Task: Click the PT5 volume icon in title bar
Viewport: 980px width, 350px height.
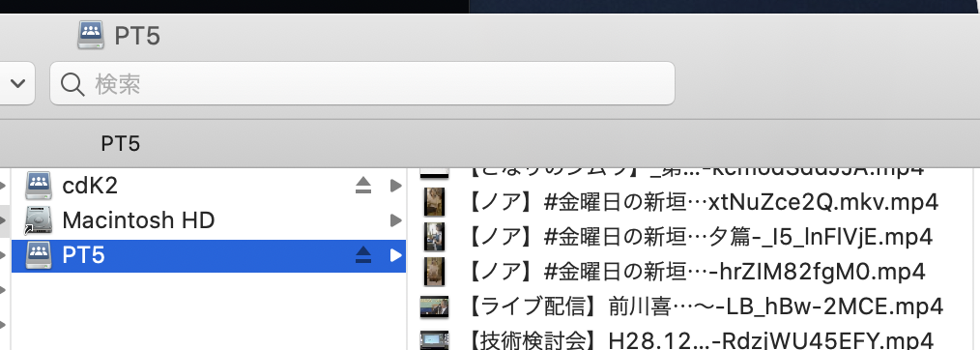Action: point(91,35)
